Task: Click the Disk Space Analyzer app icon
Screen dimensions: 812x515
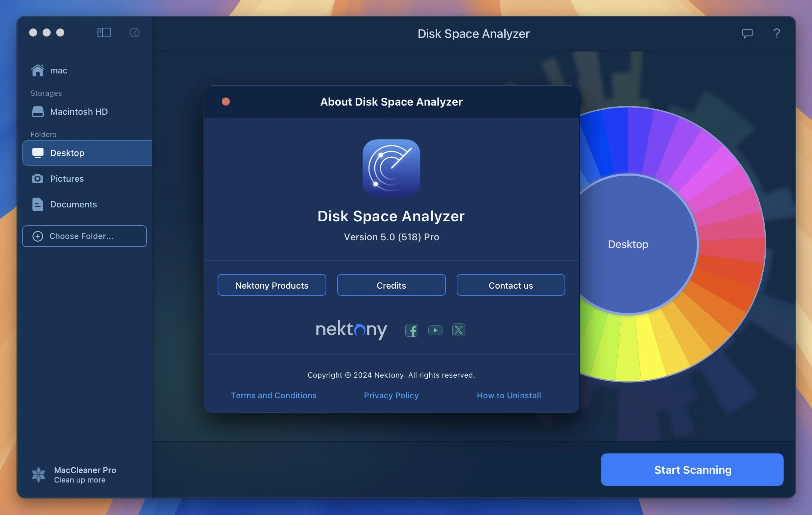Action: coord(391,168)
